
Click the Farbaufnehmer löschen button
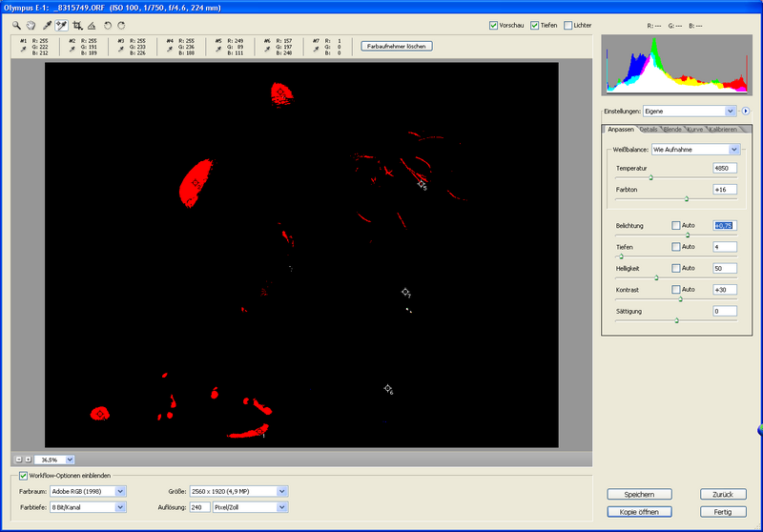pos(399,46)
